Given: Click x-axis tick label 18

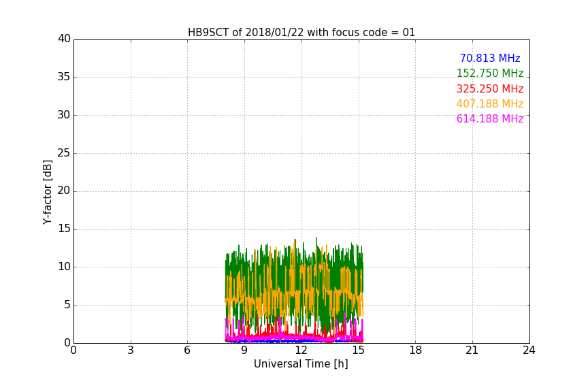Looking at the screenshot, I should coord(415,350).
